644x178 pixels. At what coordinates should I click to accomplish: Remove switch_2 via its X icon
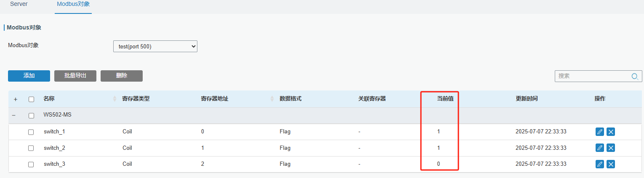(x=611, y=148)
